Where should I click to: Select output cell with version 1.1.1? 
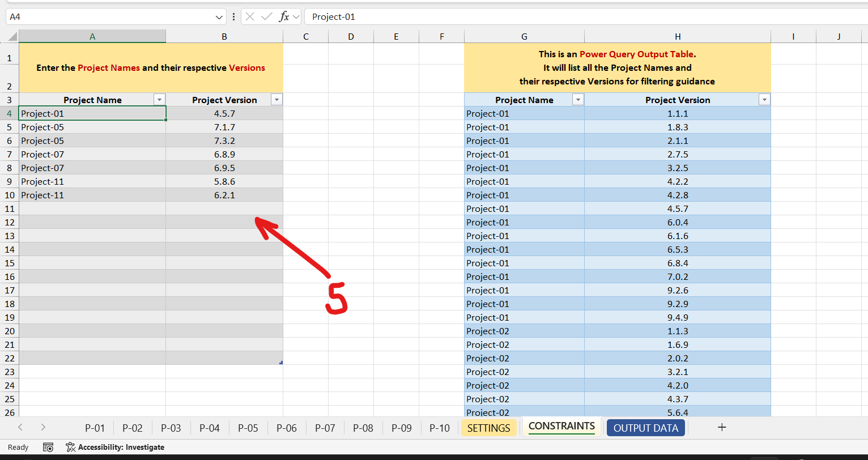(x=678, y=113)
